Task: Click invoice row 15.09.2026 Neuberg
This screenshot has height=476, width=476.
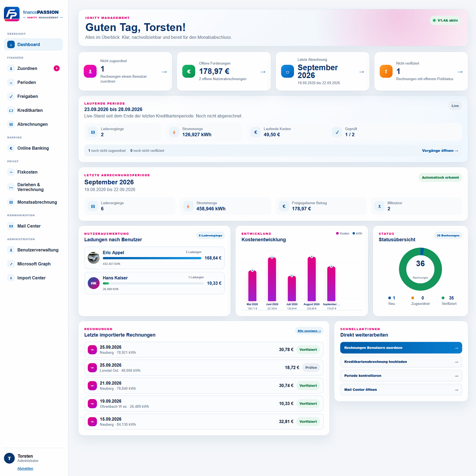Action: [204, 422]
